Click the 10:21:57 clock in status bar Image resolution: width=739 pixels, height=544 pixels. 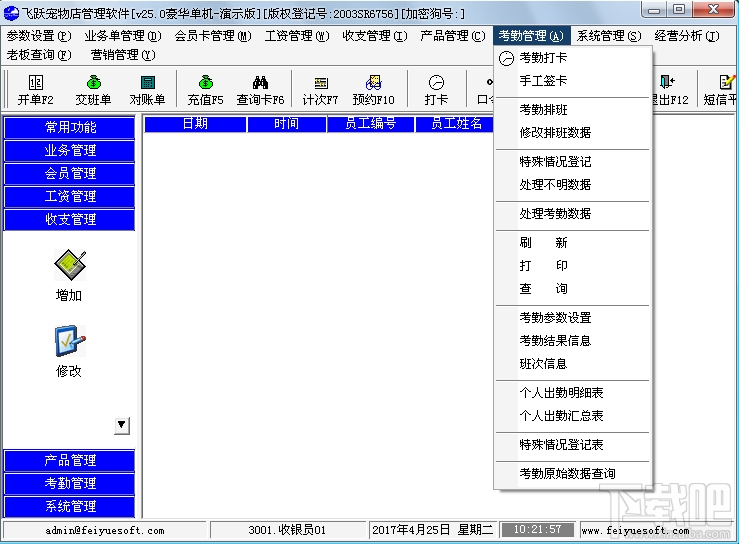537,530
